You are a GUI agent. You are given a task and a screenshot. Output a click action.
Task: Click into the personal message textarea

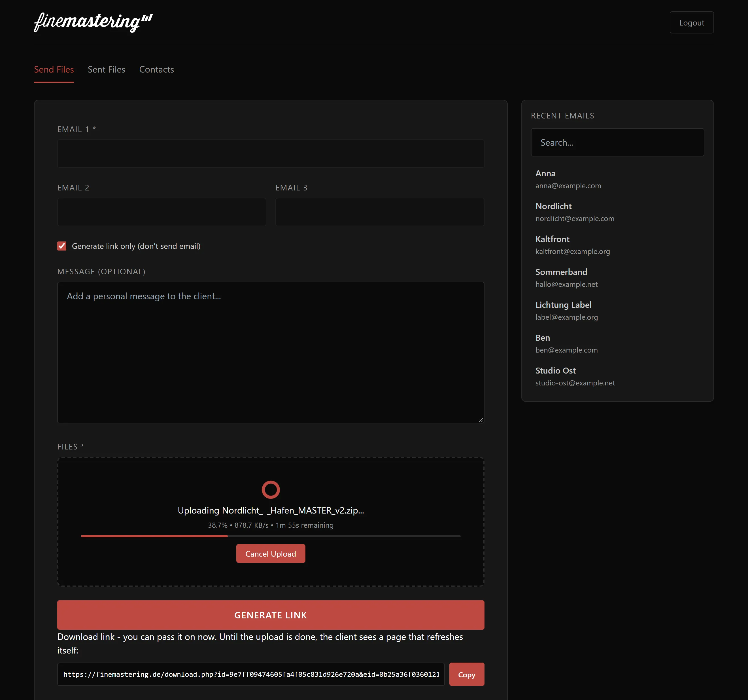(x=271, y=352)
